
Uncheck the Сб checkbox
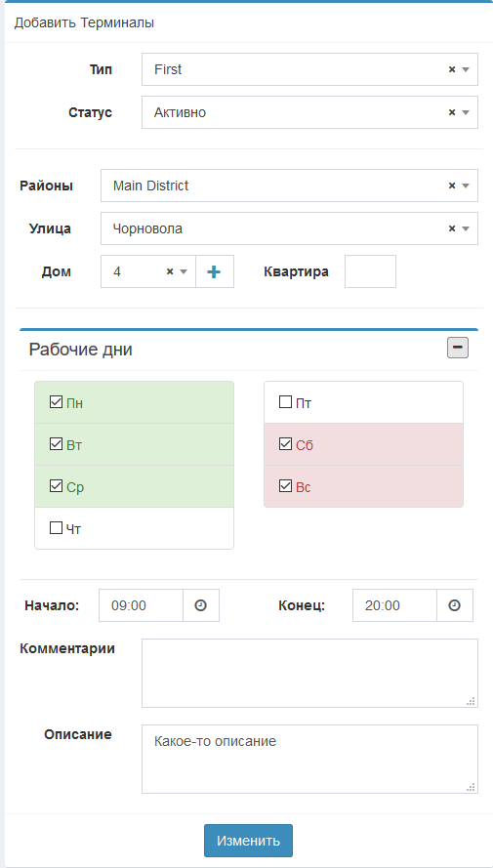[285, 444]
